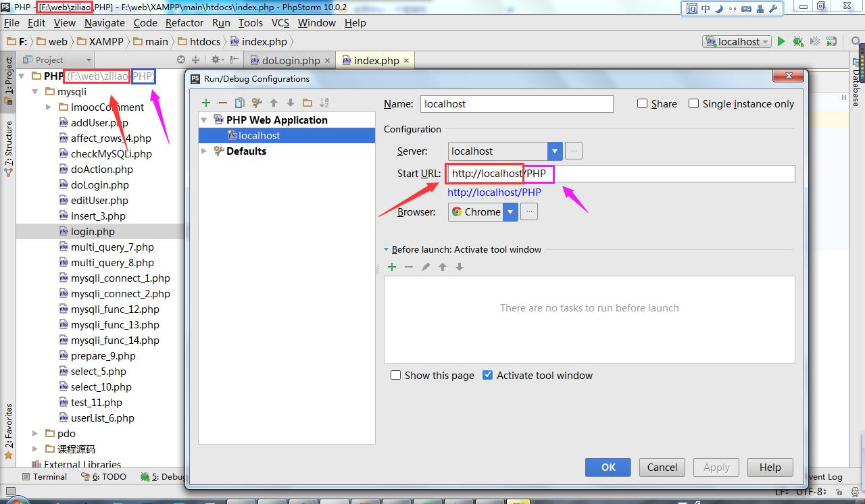The width and height of the screenshot is (865, 504).
Task: Remove the selected configuration with the minus icon
Action: (223, 103)
